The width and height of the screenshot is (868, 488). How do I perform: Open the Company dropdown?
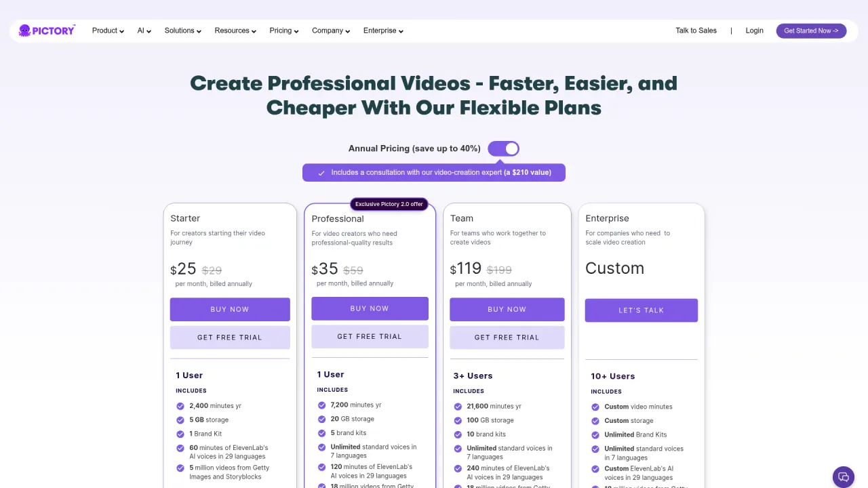click(330, 30)
